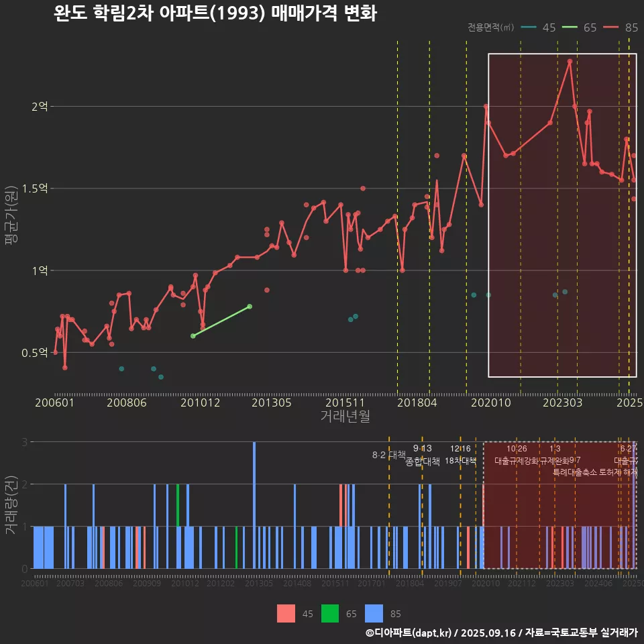Click the chart title 완도 학림2차 아파트(1993) 매매가격 변화
The width and height of the screenshot is (644, 644).
coord(215,13)
